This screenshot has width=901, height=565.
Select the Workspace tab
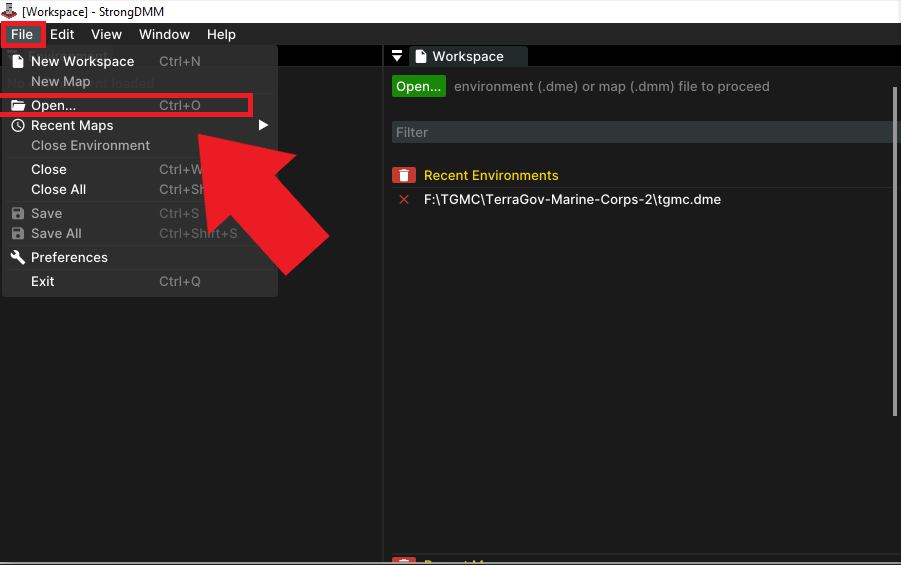[468, 56]
